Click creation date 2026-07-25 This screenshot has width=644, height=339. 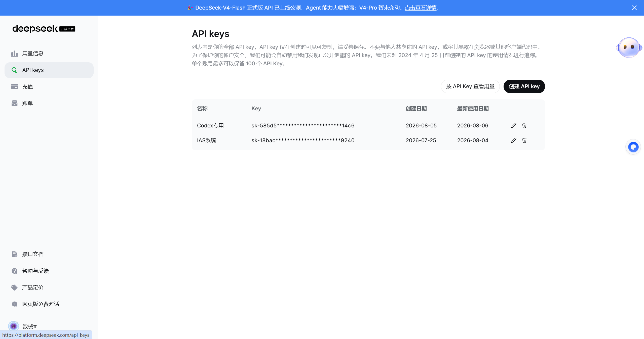point(421,140)
